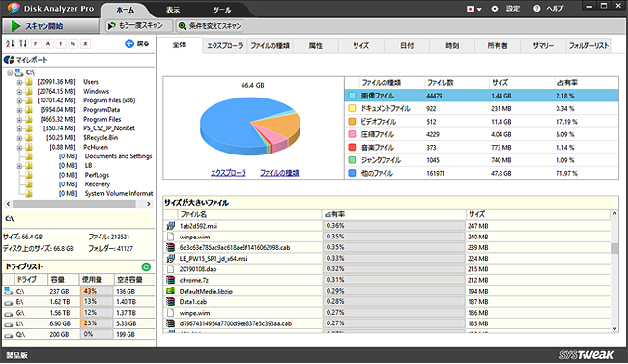Click icon of 20190108.dap file
The height and width of the screenshot is (364, 628).
point(171,269)
